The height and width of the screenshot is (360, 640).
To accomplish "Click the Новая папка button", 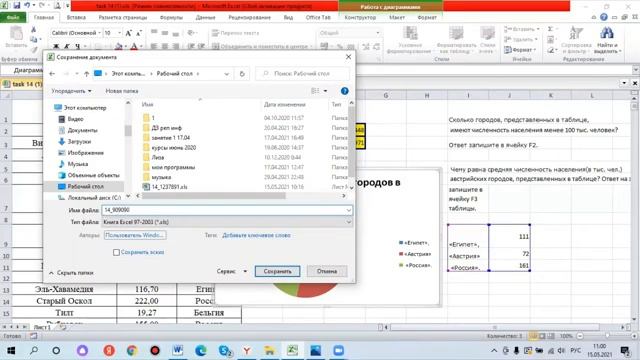I will click(122, 91).
